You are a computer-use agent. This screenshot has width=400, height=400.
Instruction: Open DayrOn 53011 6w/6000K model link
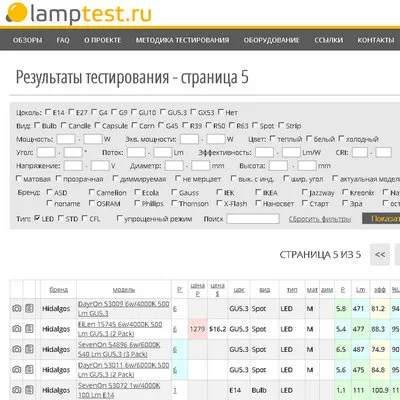coord(124,370)
